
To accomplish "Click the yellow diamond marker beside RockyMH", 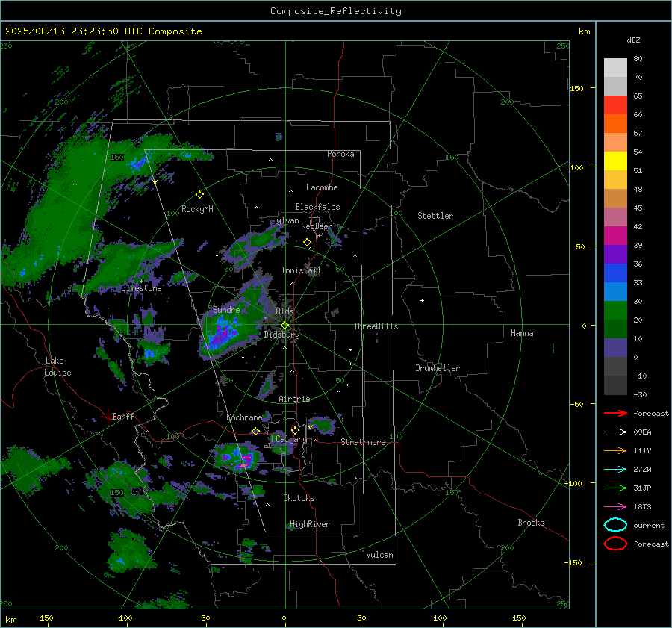I will coord(199,195).
